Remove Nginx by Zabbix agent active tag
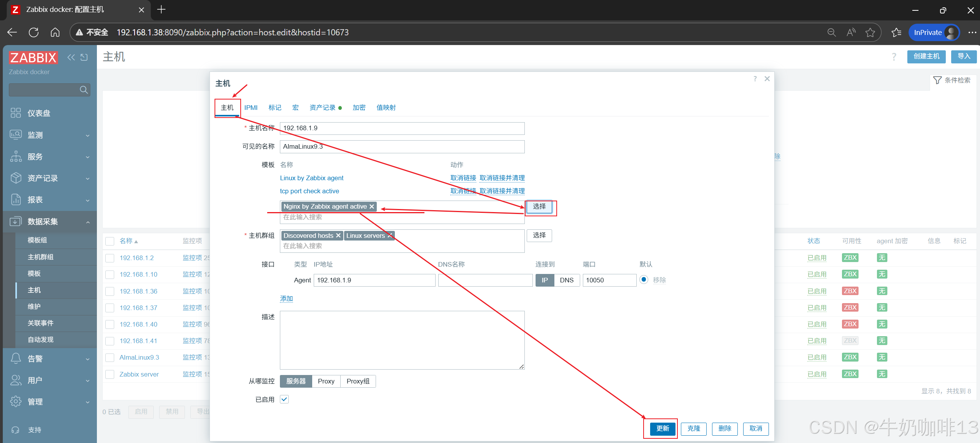 pyautogui.click(x=372, y=207)
